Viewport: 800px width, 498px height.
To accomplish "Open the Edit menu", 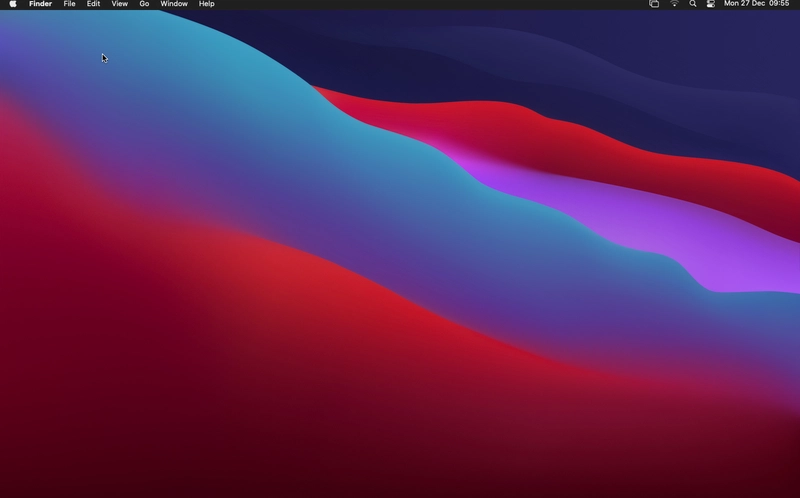I will [93, 4].
